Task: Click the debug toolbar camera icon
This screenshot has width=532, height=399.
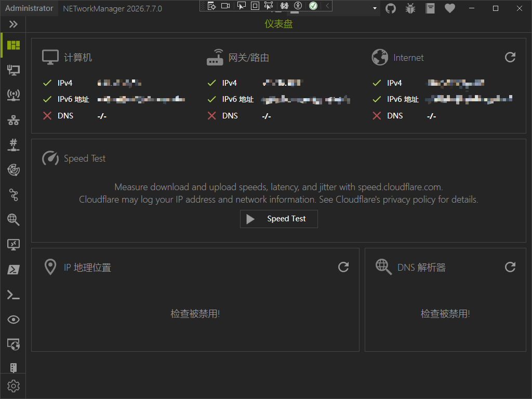Action: (225, 6)
